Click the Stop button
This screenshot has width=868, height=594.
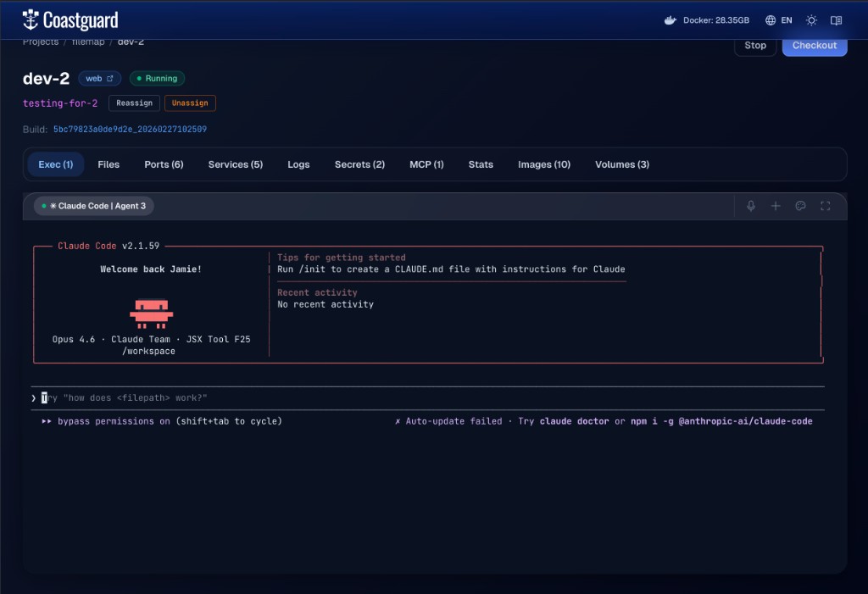click(755, 46)
